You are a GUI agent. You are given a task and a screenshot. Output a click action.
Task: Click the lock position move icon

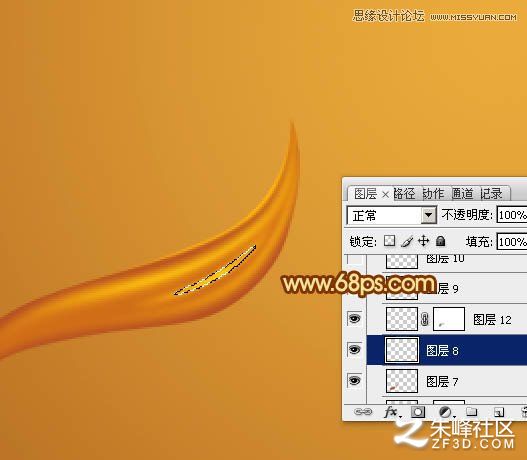(x=423, y=241)
